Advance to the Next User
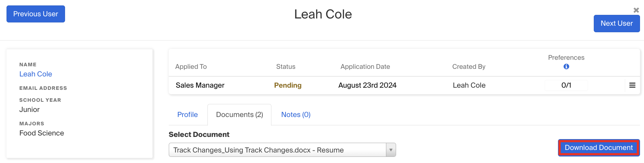The height and width of the screenshot is (163, 644). 616,24
